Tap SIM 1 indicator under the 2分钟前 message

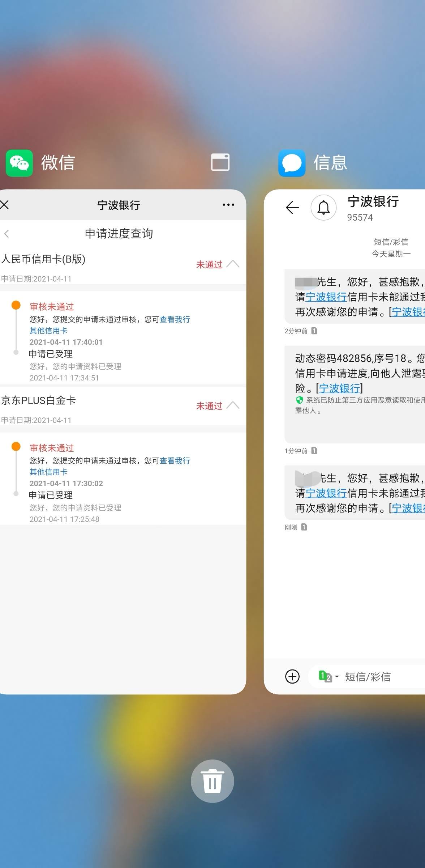pos(314,331)
